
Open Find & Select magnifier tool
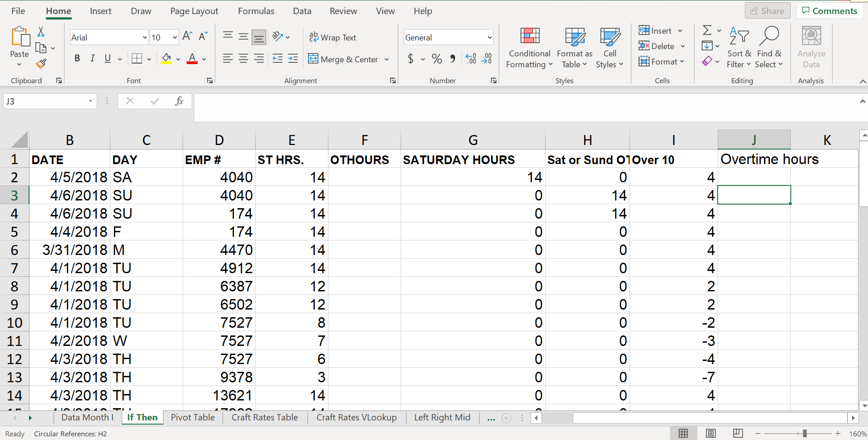(770, 36)
